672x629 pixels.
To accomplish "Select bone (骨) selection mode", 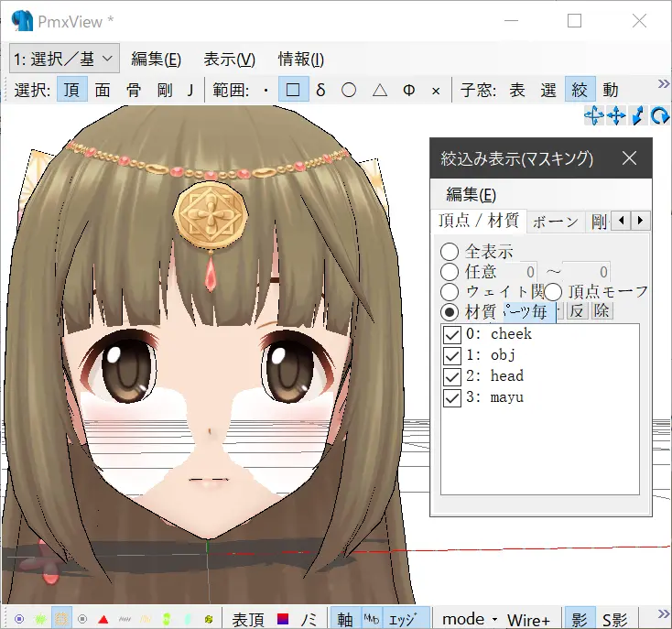I will pyautogui.click(x=134, y=90).
